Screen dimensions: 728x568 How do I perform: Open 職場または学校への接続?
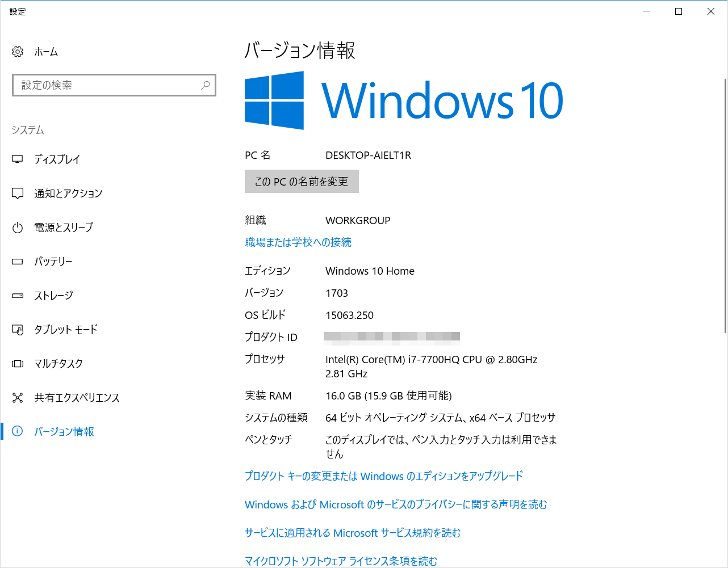click(298, 242)
